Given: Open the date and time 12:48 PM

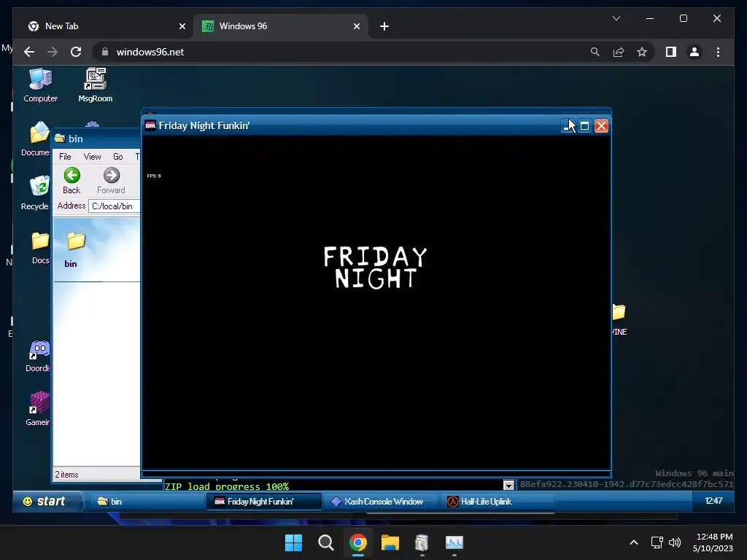Looking at the screenshot, I should 713,542.
